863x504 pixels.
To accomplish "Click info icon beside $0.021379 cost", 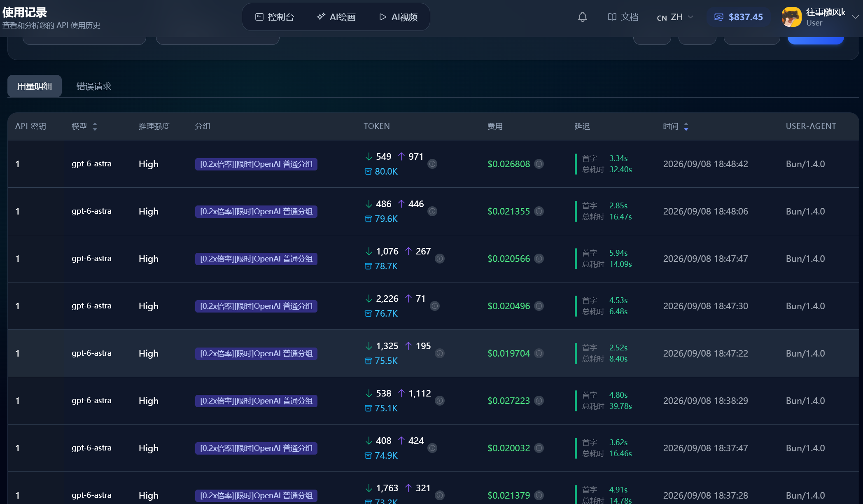I will pyautogui.click(x=539, y=495).
